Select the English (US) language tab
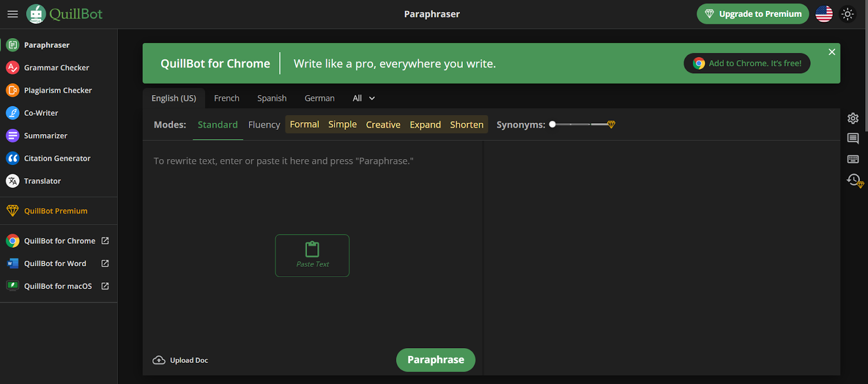 pyautogui.click(x=174, y=98)
